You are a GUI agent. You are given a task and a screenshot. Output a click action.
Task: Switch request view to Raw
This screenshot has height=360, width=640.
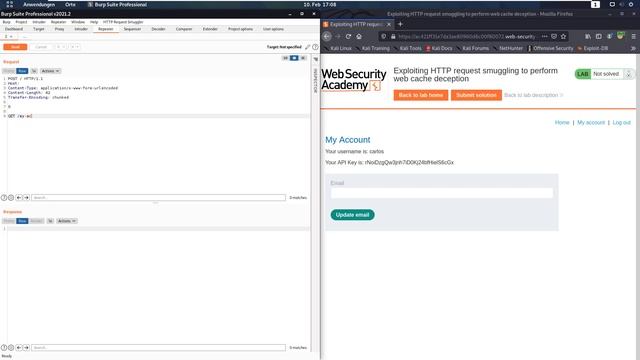point(22,71)
